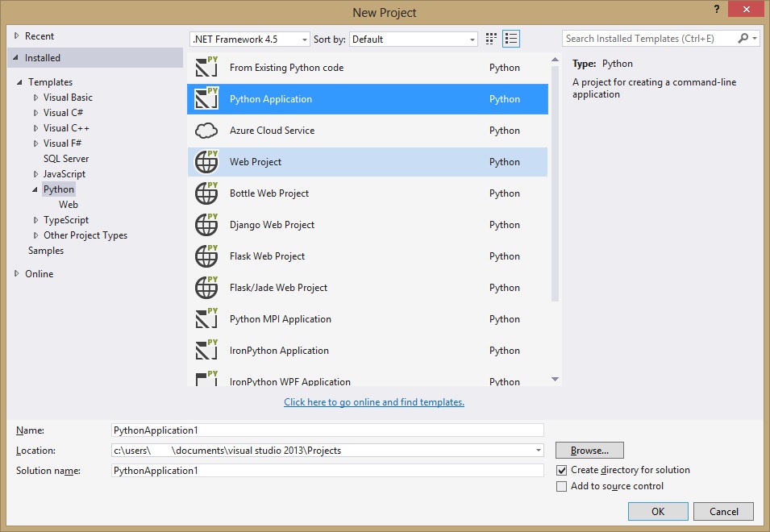This screenshot has height=532, width=770.
Task: Open search options dropdown arrow
Action: coord(755,38)
